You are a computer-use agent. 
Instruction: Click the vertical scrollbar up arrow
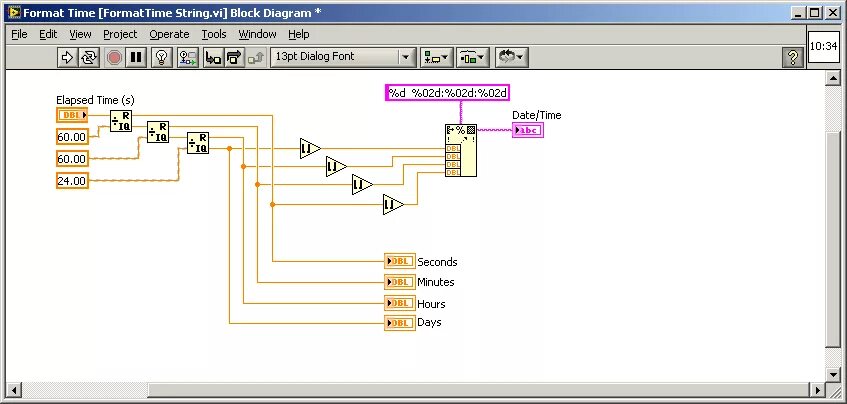pyautogui.click(x=833, y=79)
